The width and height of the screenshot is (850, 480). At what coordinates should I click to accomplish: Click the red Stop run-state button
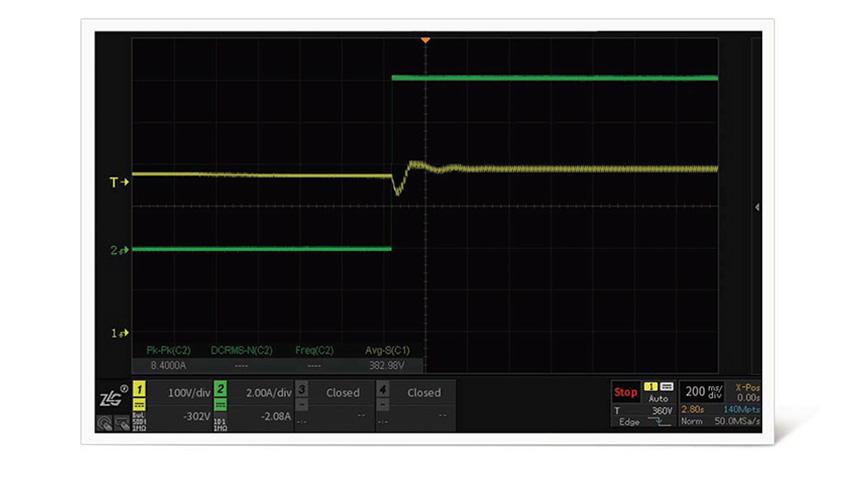(x=626, y=392)
